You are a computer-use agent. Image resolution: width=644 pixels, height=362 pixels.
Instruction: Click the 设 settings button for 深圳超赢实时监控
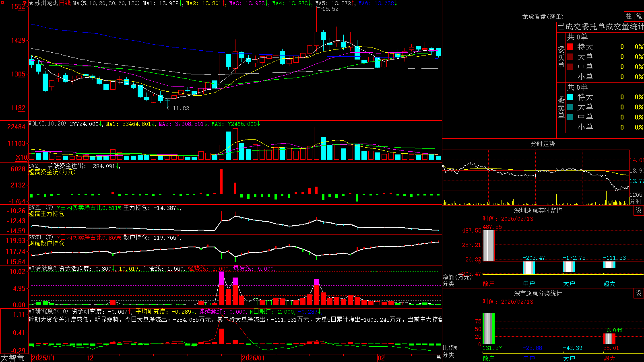[639, 210]
